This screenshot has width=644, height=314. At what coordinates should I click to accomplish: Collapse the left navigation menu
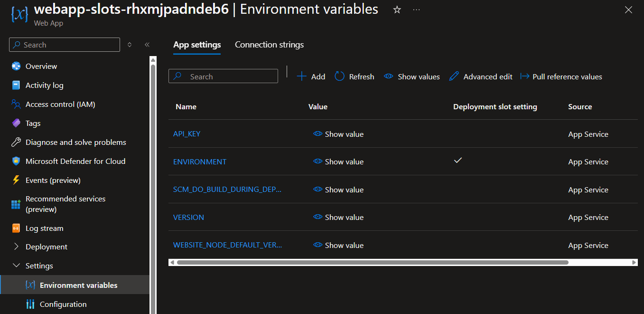click(147, 44)
